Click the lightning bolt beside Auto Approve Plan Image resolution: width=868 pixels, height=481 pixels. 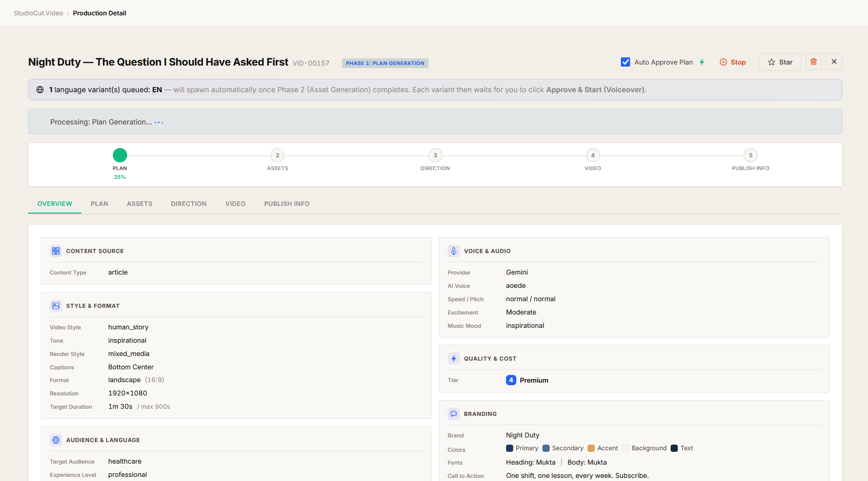tap(702, 62)
